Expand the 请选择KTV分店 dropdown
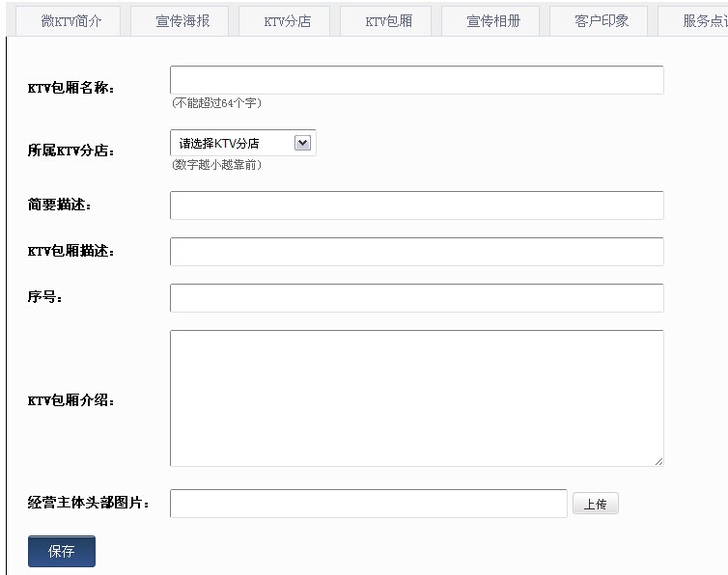 coord(242,143)
